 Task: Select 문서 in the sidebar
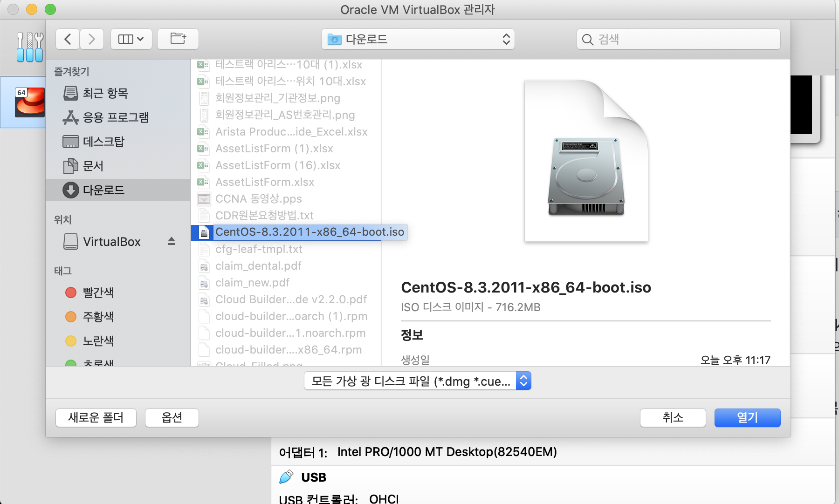[118, 166]
